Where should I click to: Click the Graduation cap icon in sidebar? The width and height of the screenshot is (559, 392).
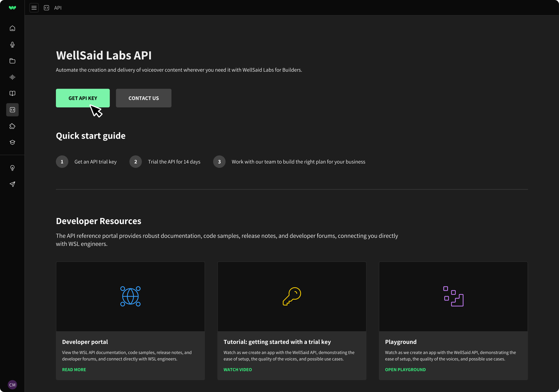[12, 142]
